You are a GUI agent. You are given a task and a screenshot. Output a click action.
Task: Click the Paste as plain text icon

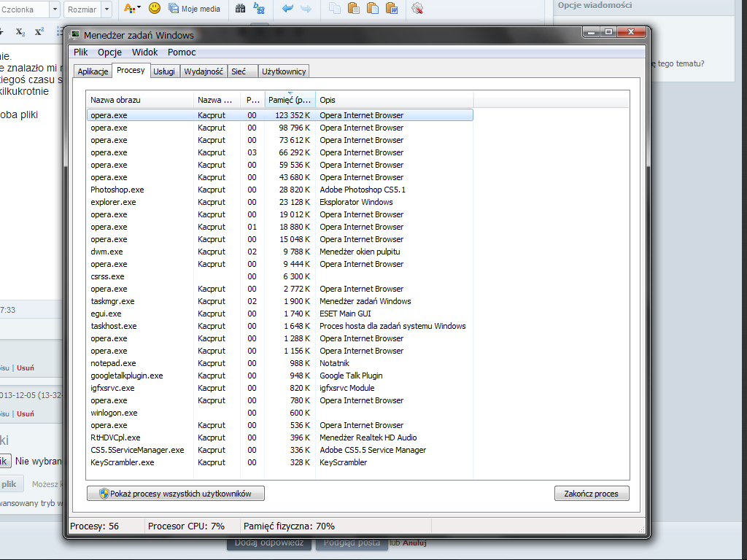tap(373, 8)
